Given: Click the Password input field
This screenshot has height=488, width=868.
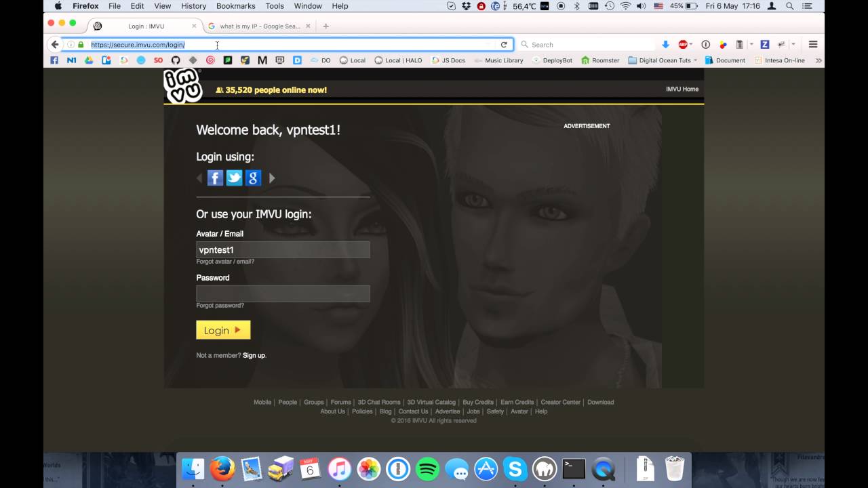Looking at the screenshot, I should [x=283, y=293].
